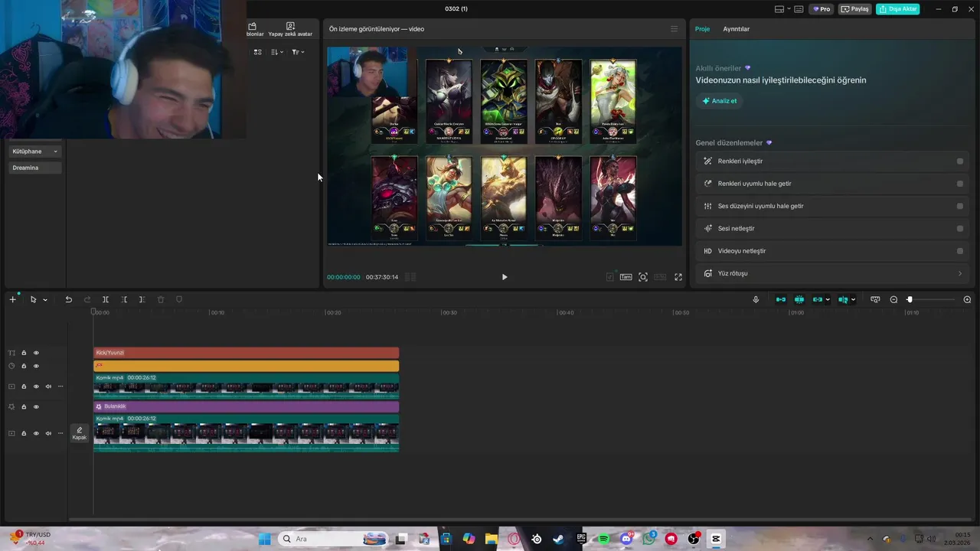Open the Dreamina section
Image resolution: width=980 pixels, height=551 pixels.
click(x=35, y=168)
